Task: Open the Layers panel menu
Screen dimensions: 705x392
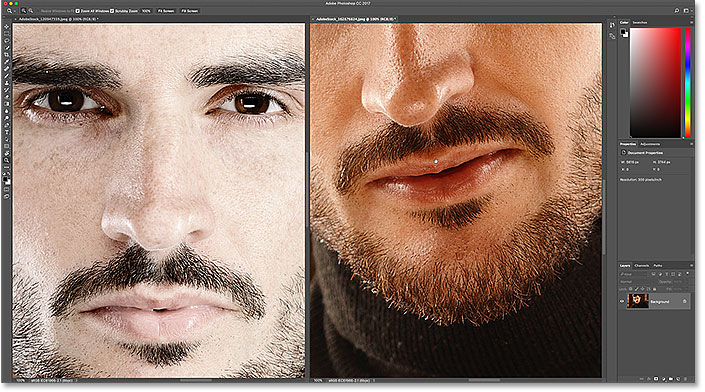Action: click(692, 266)
